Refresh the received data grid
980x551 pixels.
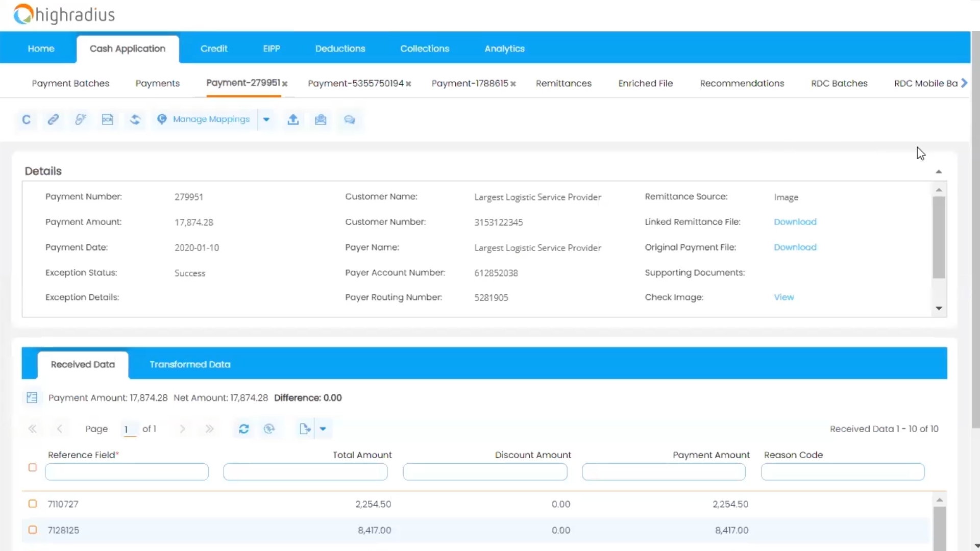244,429
